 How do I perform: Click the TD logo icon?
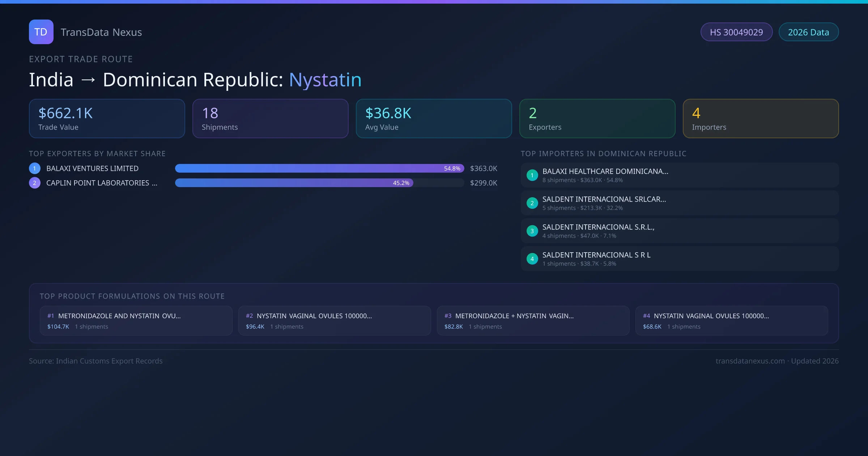point(41,32)
